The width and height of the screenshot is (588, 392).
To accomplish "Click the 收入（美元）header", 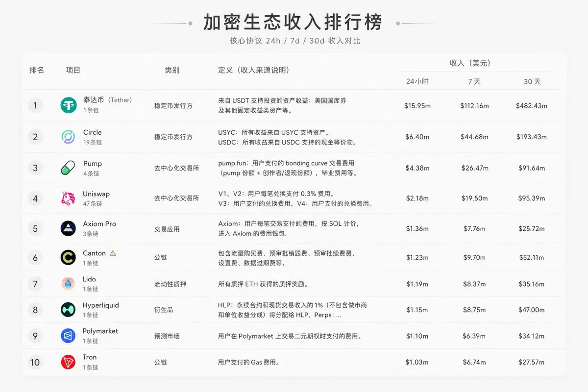I will 470,63.
